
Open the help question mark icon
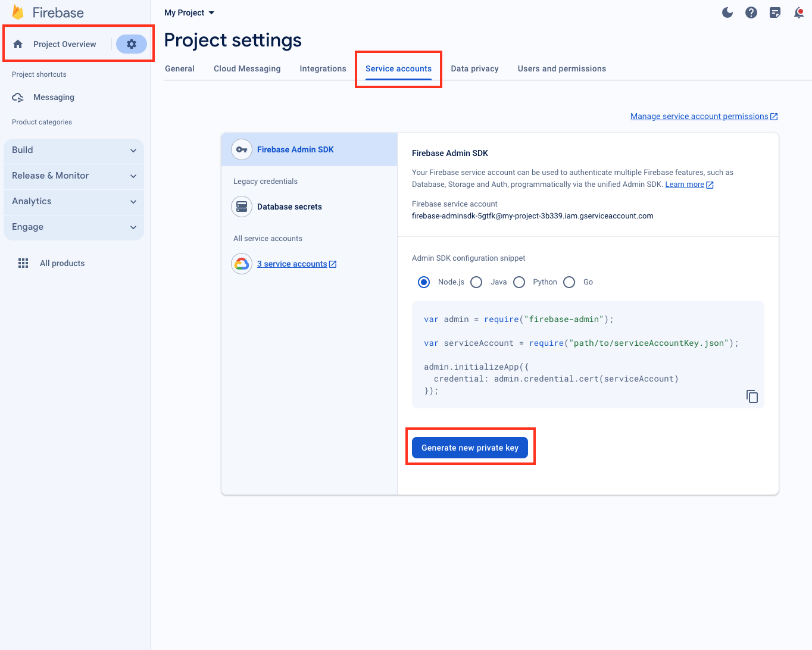(751, 12)
